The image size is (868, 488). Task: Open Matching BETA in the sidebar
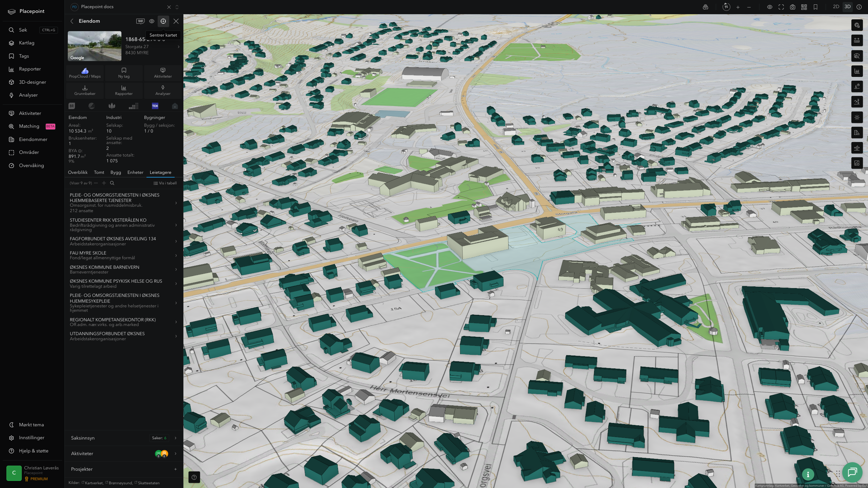(x=32, y=126)
